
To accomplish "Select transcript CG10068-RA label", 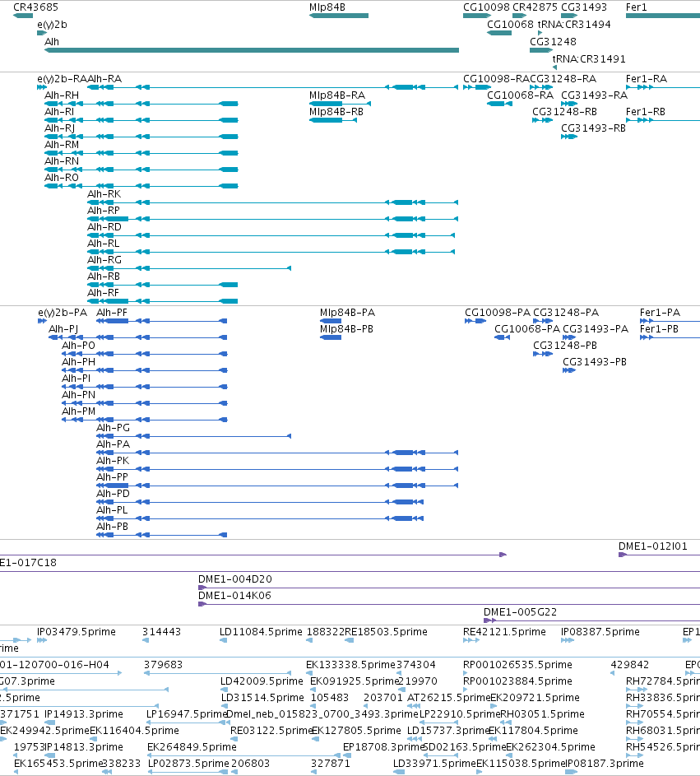I will [521, 95].
